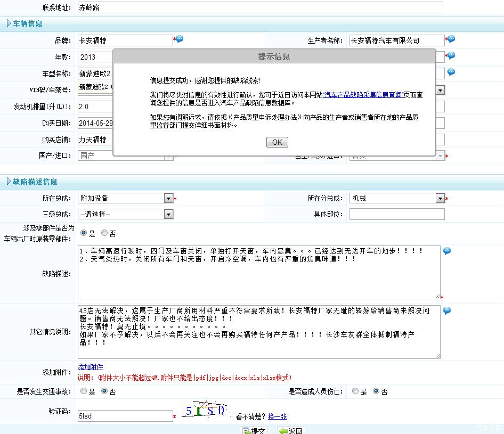
Task: Click OK in the 提示信息 dialog
Action: tap(277, 142)
